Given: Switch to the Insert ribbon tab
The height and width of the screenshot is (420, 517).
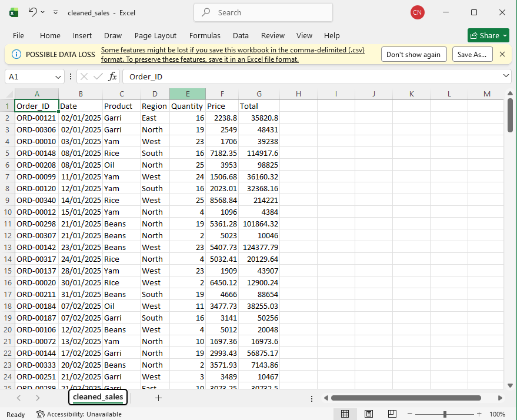Looking at the screenshot, I should 82,36.
